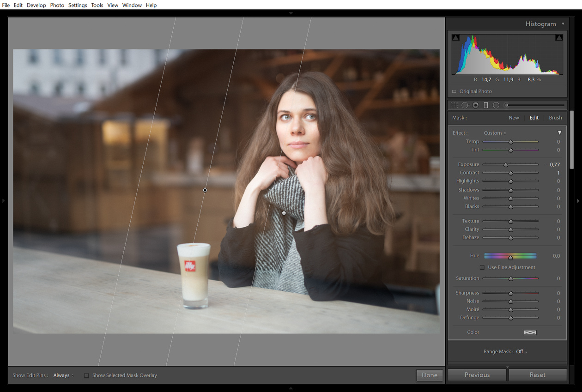The width and height of the screenshot is (582, 392).
Task: Select the Graduated Filter tool
Action: pos(485,105)
